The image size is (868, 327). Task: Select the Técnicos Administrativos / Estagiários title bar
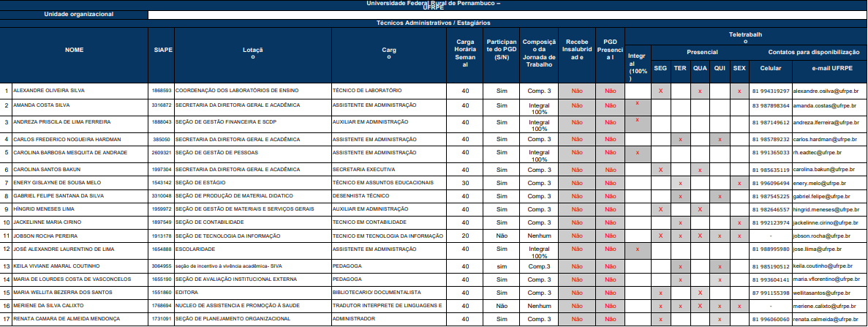[433, 23]
